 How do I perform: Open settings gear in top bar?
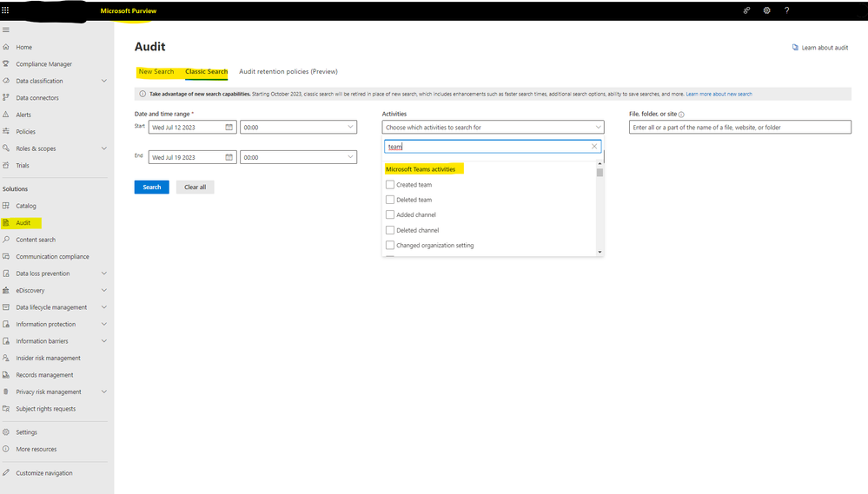tap(766, 10)
